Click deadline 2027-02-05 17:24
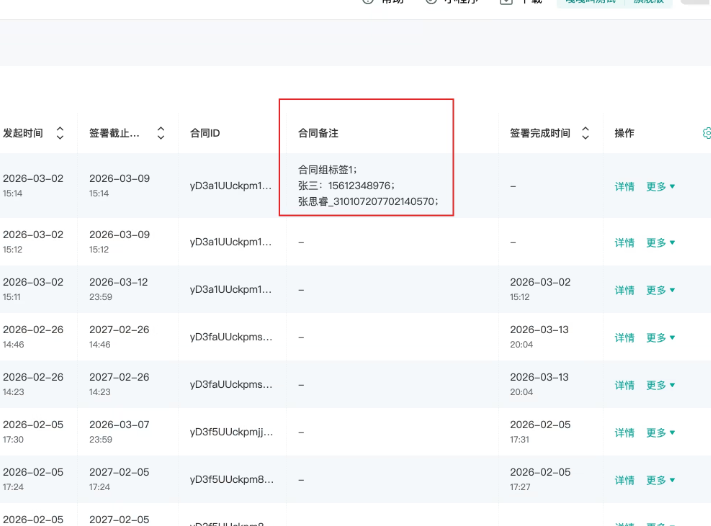Viewport: 711px width, 526px height. tap(119, 479)
